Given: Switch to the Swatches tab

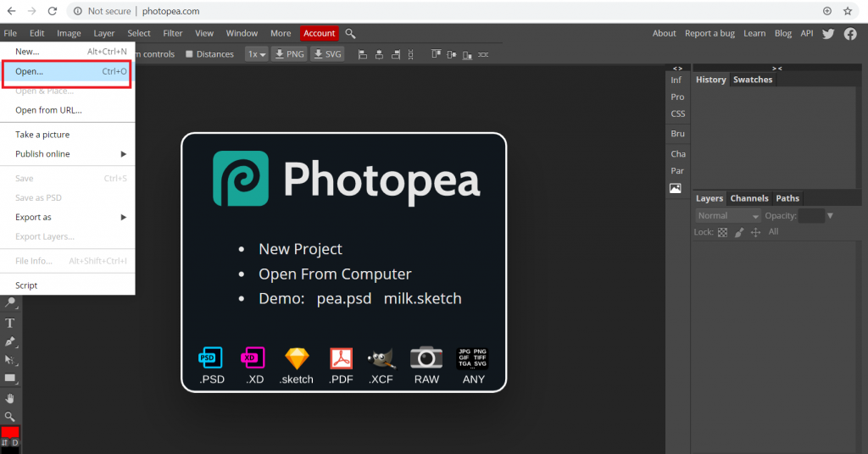Looking at the screenshot, I should pos(753,80).
